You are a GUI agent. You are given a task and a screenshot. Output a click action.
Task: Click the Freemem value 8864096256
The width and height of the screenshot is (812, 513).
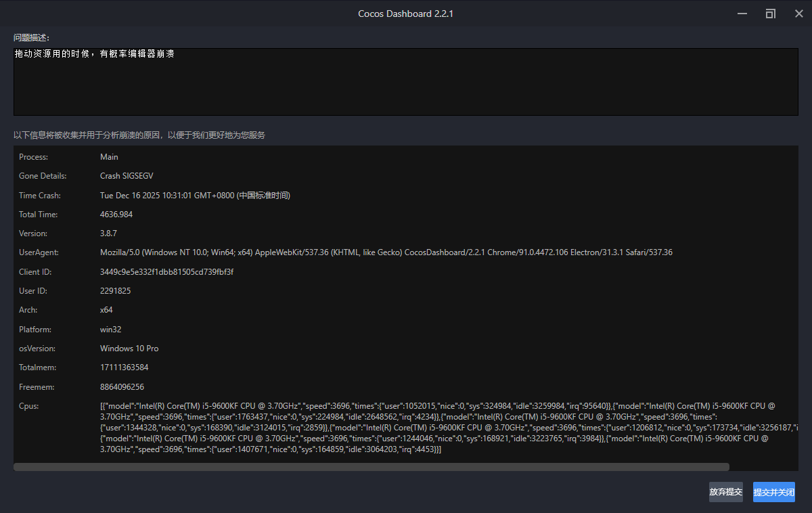(x=122, y=387)
